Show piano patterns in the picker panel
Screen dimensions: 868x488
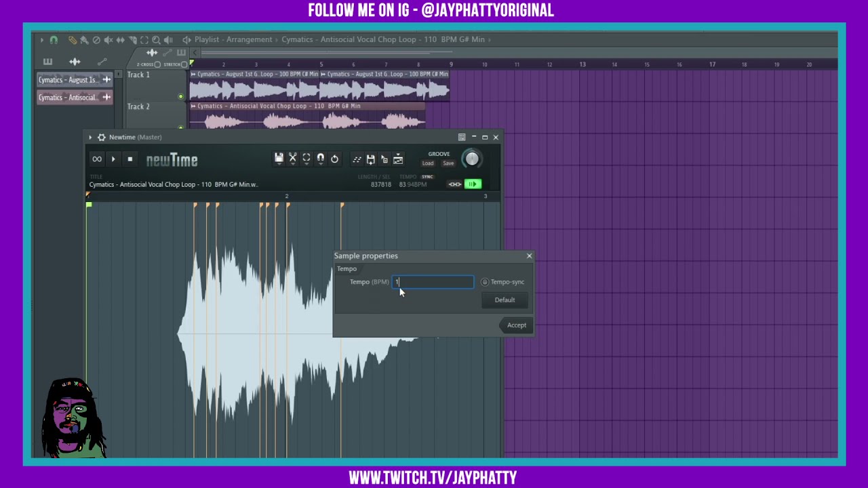point(47,62)
